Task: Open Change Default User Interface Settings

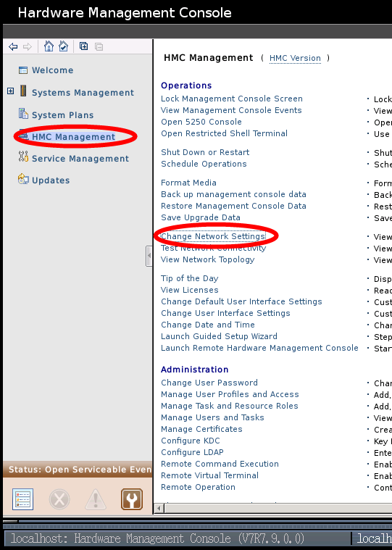Action: [x=241, y=301]
